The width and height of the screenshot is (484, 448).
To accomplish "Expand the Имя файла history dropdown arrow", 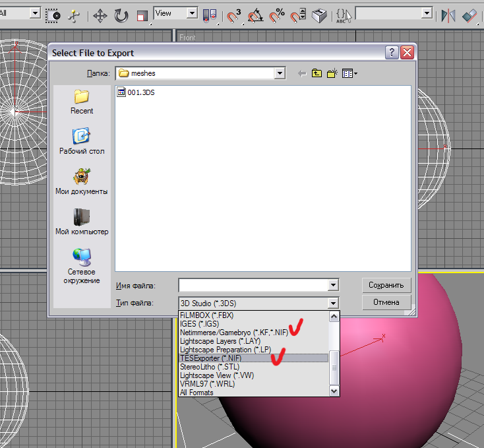I will (333, 285).
